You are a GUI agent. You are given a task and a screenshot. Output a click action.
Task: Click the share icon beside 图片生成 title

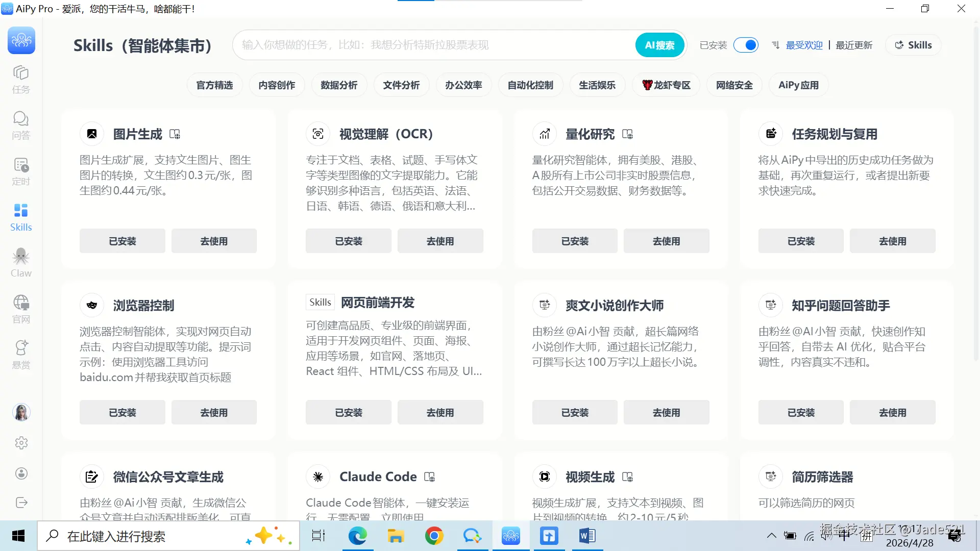click(175, 134)
